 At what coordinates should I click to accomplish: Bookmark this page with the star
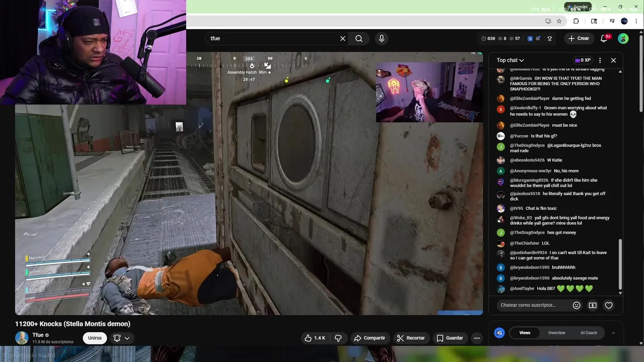[559, 21]
